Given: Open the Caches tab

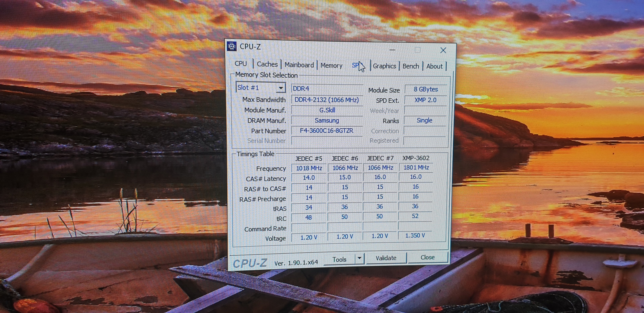Looking at the screenshot, I should [x=267, y=64].
